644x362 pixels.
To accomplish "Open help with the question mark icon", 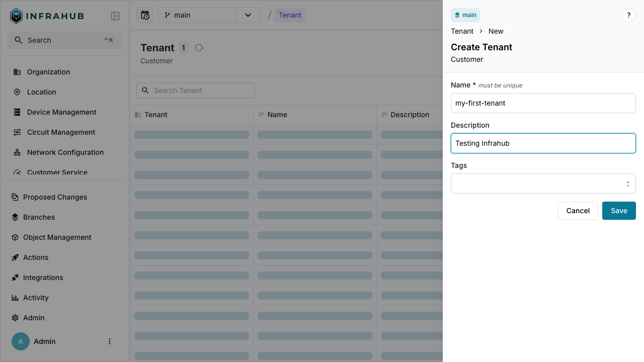I will pyautogui.click(x=628, y=15).
